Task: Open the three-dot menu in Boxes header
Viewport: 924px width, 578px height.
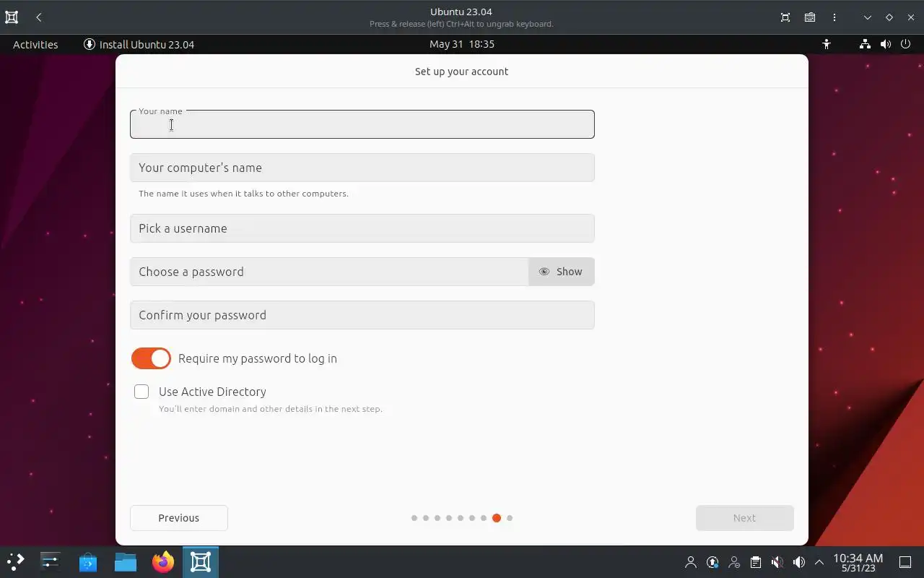Action: click(834, 17)
